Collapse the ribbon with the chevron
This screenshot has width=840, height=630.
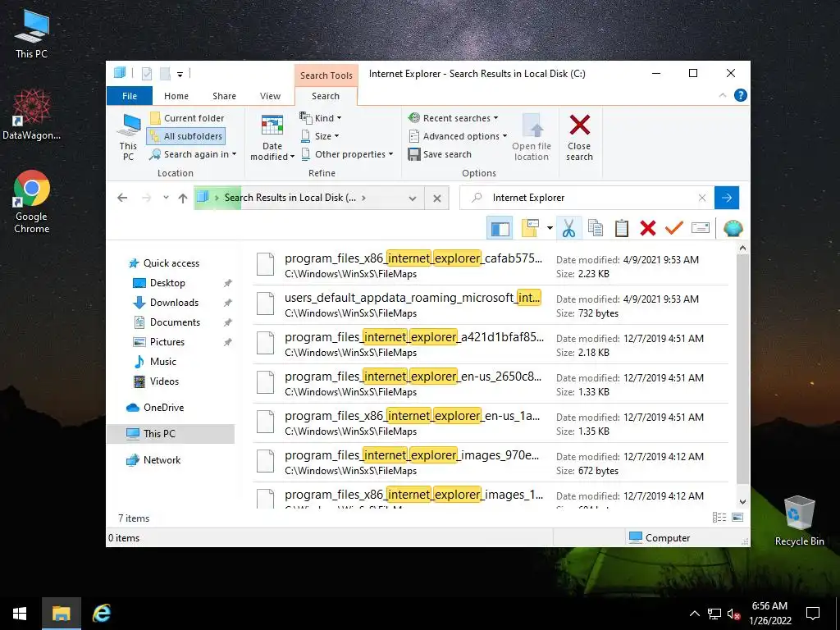(x=722, y=95)
